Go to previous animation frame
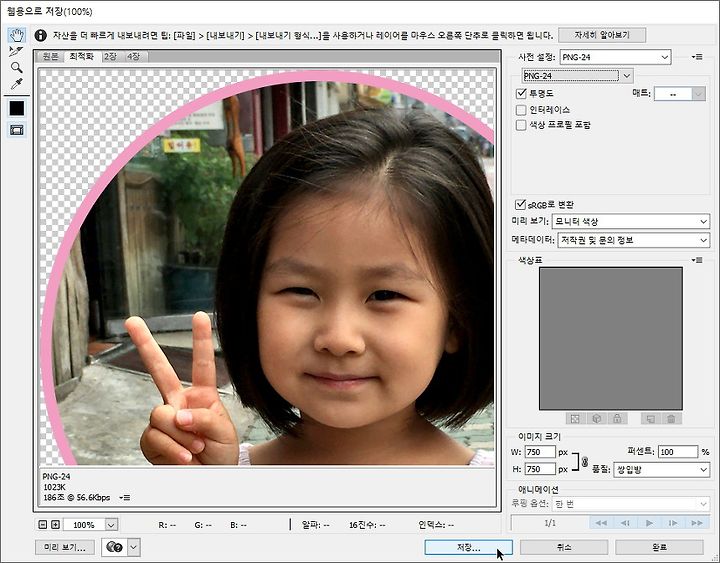 pyautogui.click(x=625, y=523)
